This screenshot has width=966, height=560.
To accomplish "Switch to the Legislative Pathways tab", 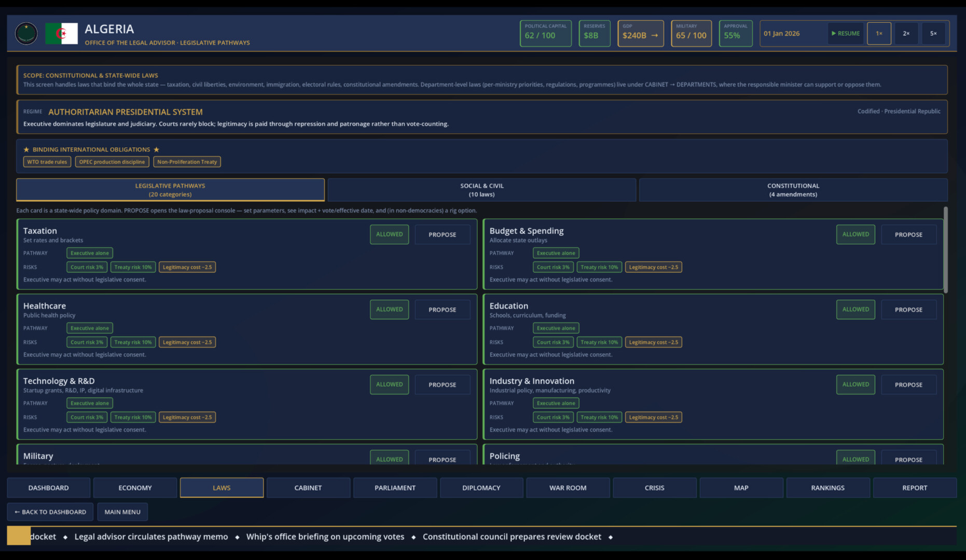I will click(x=170, y=190).
